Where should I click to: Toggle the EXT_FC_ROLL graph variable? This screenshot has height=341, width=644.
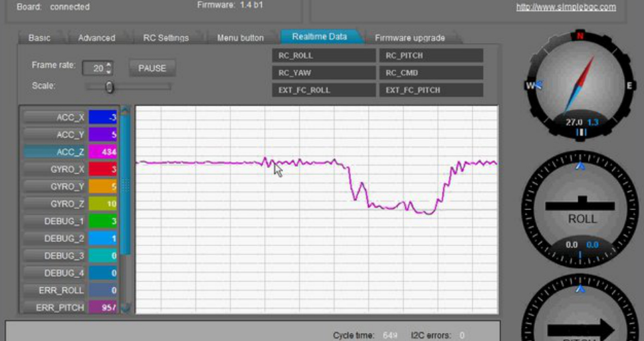point(324,90)
